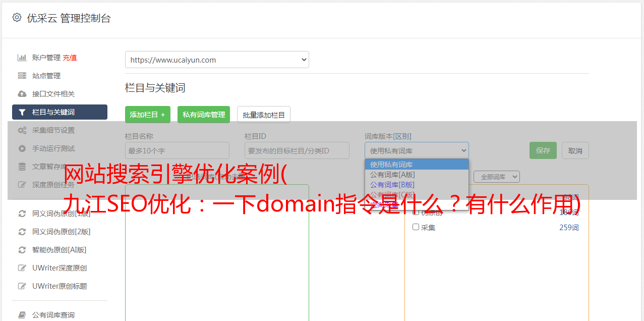The image size is (644, 321).
Task: Choose 公有词库[B版] from the dropdown list
Action: click(x=417, y=185)
